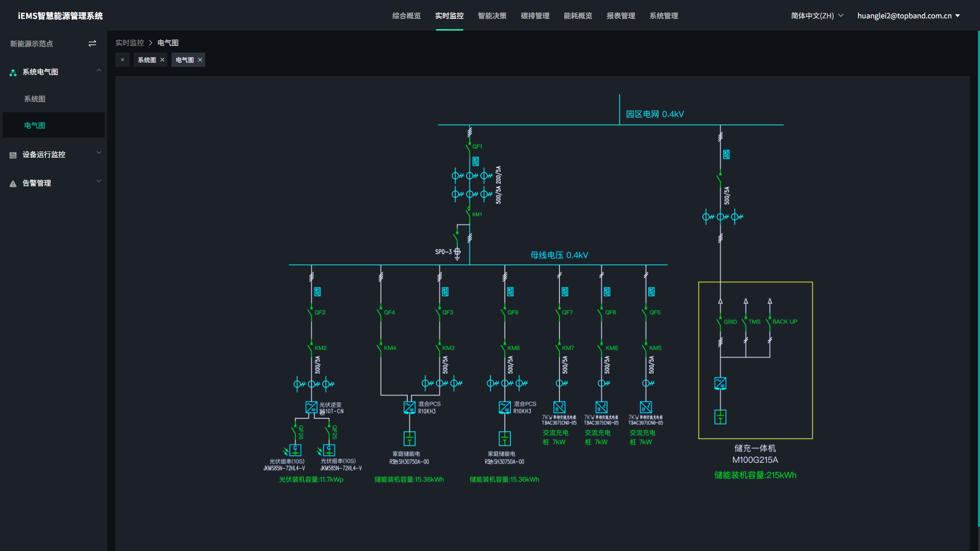Screen dimensions: 980x551
Task: Open the huanglei2@topband.com.cn account dropdown
Action: pos(909,16)
